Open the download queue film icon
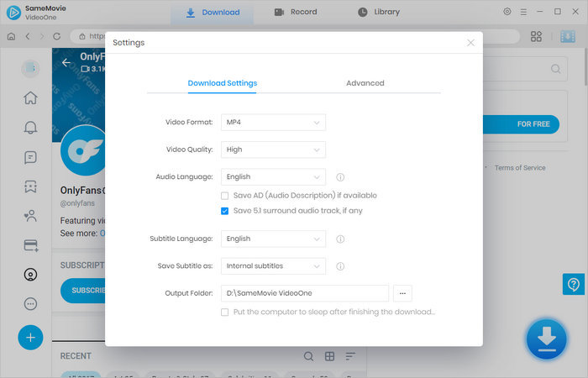The width and height of the screenshot is (588, 378). [568, 36]
